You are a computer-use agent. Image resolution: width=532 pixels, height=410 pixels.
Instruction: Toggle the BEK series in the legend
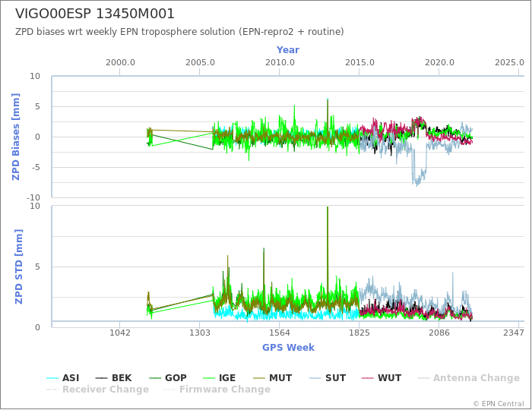coord(113,378)
